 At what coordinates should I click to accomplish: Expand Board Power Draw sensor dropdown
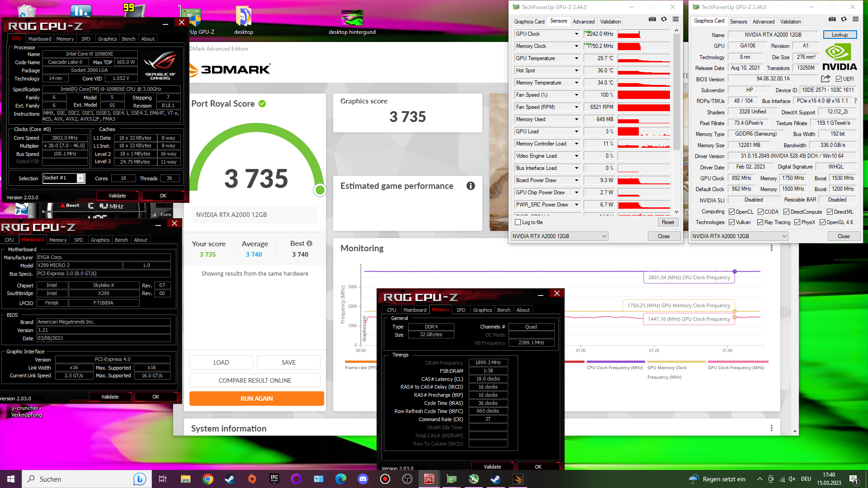(x=576, y=180)
